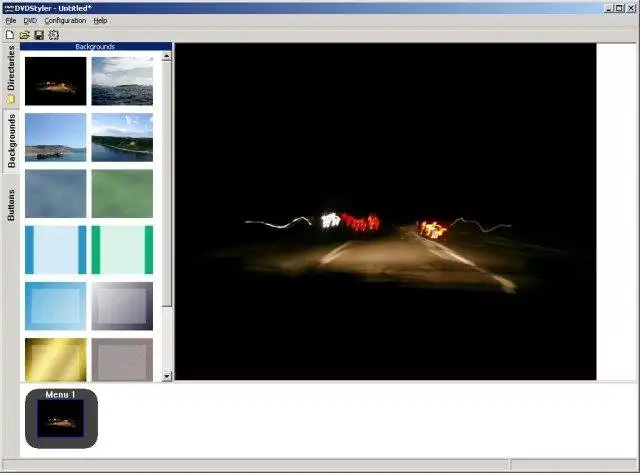
Task: Minimize the DVDStyler window
Action: point(609,8)
